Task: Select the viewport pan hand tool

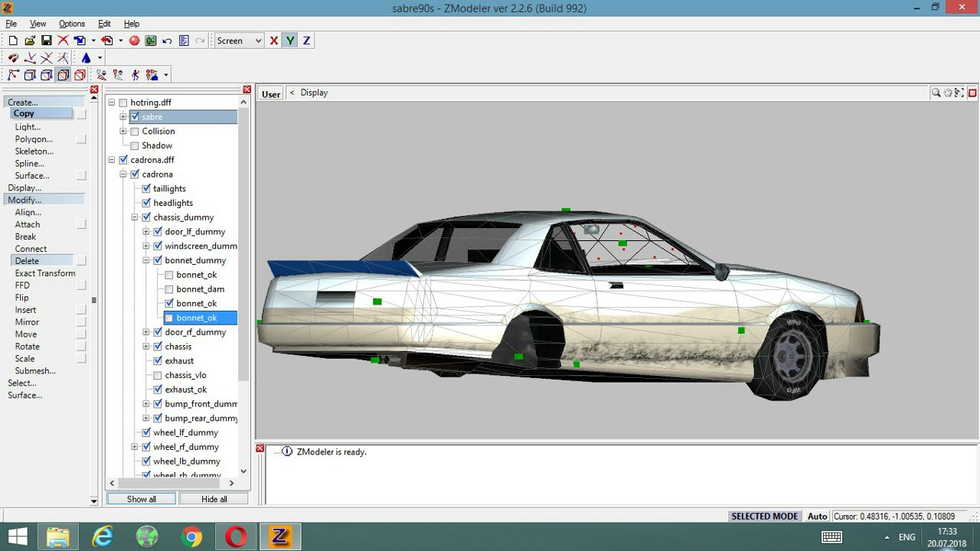Action: [948, 93]
